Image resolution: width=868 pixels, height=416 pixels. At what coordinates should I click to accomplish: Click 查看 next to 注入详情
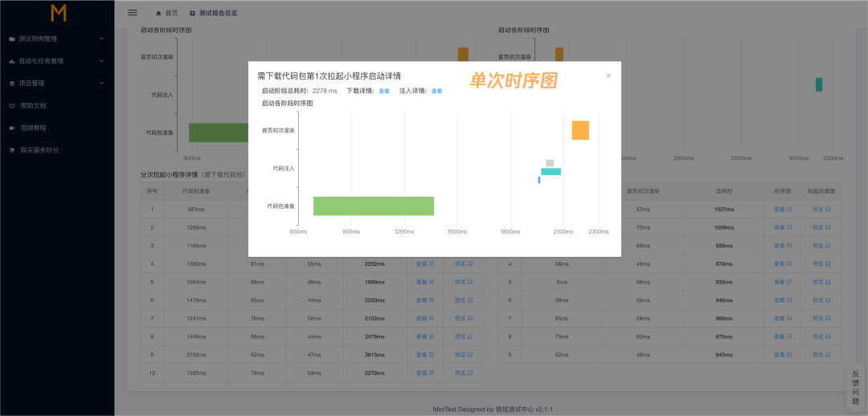pyautogui.click(x=436, y=92)
